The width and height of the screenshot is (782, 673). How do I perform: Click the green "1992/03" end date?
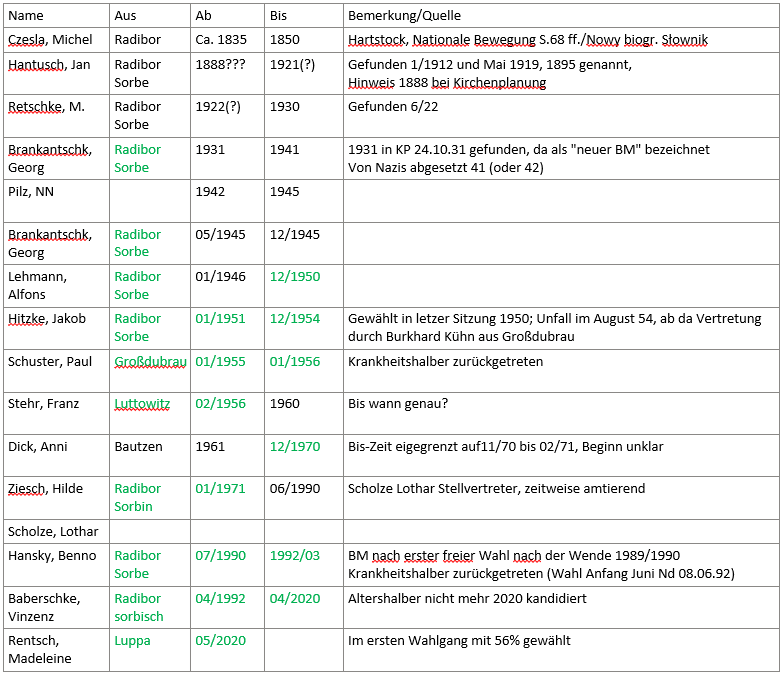[295, 556]
